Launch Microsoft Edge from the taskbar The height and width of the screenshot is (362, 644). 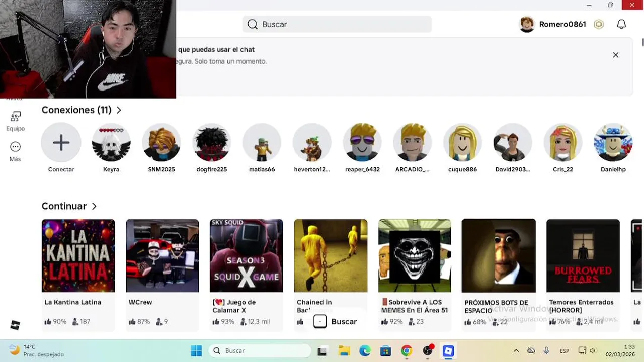coord(365,351)
